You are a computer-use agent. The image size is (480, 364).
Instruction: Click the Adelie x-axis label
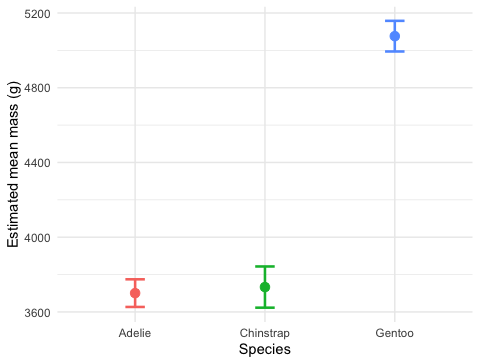coord(135,333)
